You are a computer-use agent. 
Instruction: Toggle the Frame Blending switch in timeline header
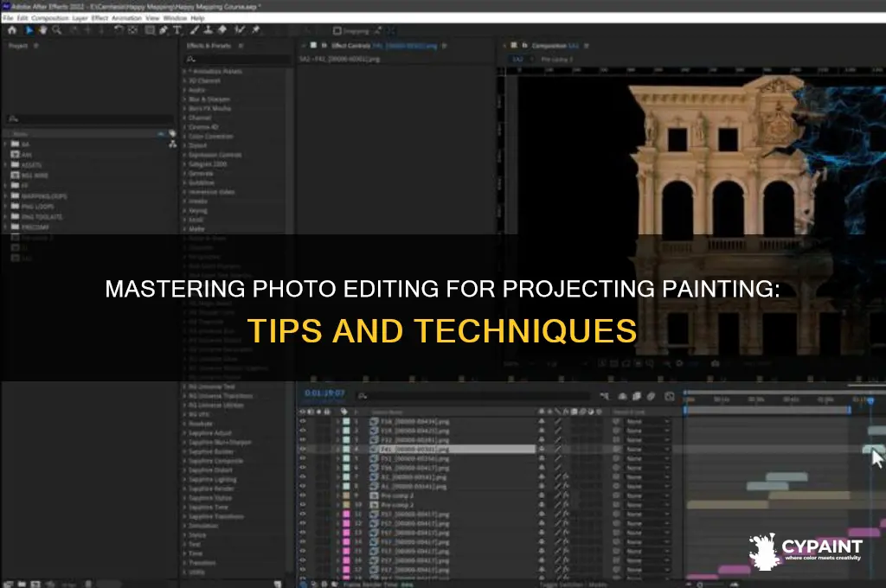click(636, 397)
